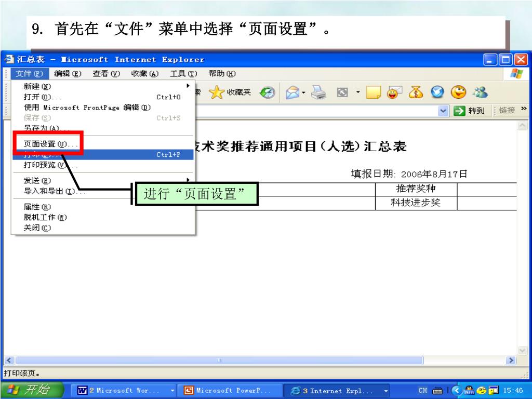
Task: Click the horizontal scrollbar right arrow
Action: coord(511,361)
